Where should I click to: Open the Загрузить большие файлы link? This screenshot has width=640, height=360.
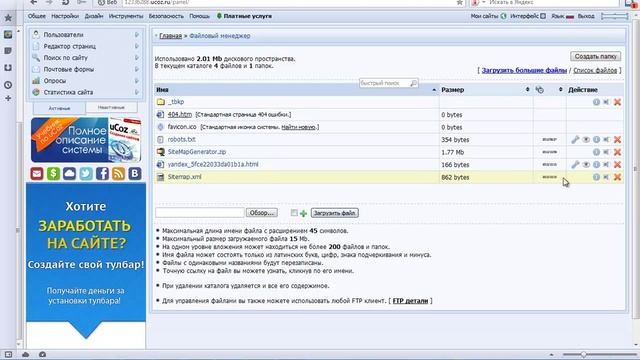(524, 70)
